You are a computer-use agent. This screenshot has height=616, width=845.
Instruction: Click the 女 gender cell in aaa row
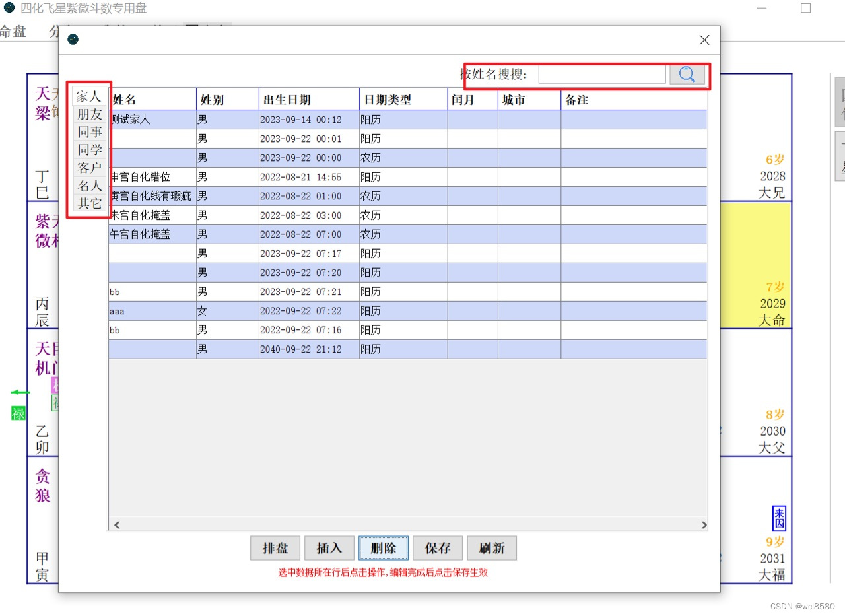pos(228,311)
